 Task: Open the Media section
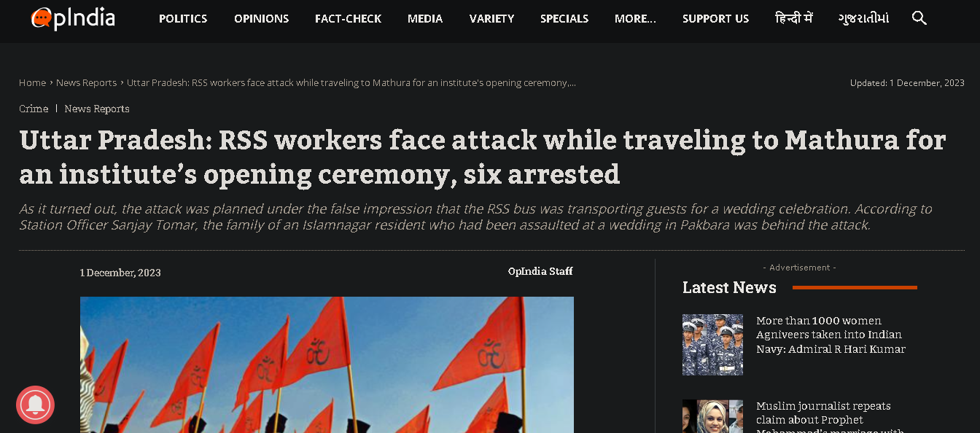click(425, 19)
